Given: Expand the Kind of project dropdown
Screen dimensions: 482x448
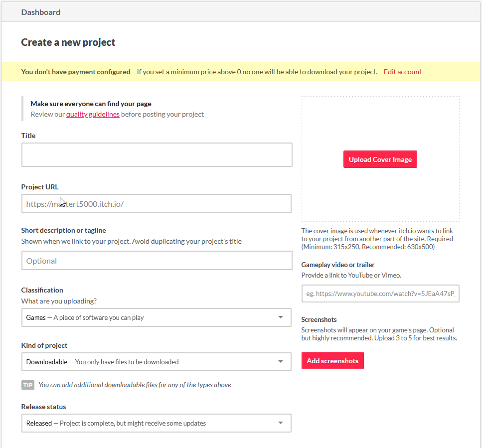Looking at the screenshot, I should click(x=156, y=362).
